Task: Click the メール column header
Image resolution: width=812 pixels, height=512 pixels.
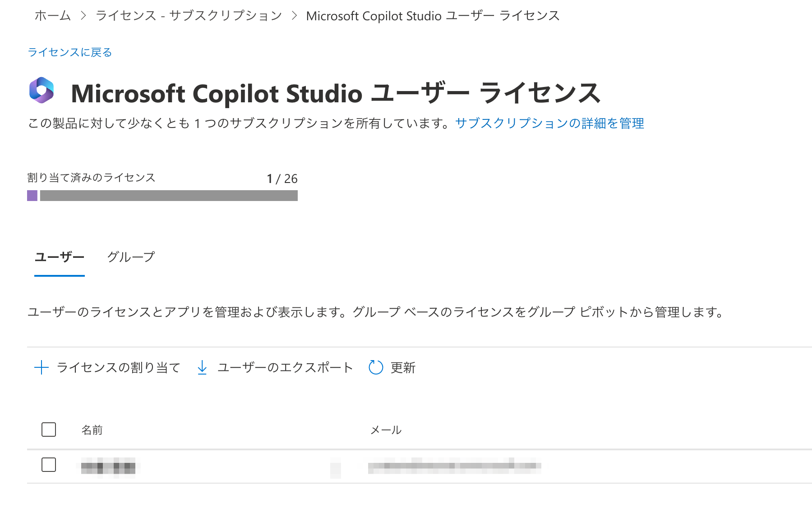Action: tap(386, 430)
